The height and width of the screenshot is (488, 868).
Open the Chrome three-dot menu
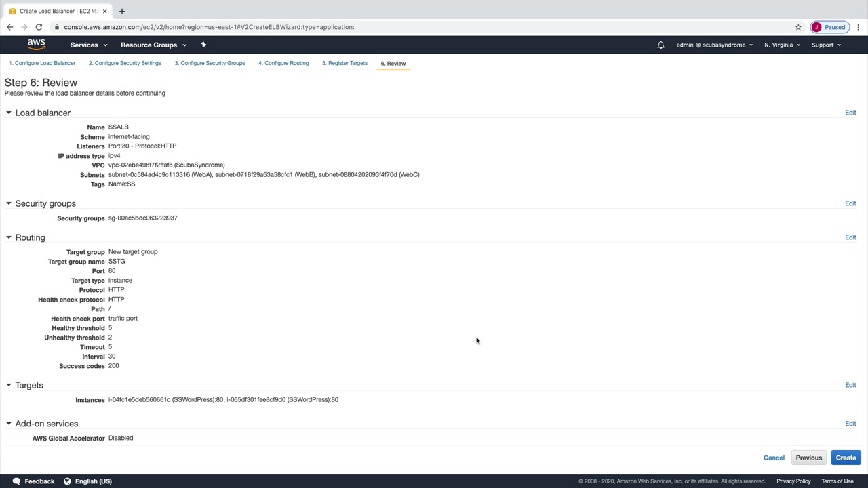point(858,27)
